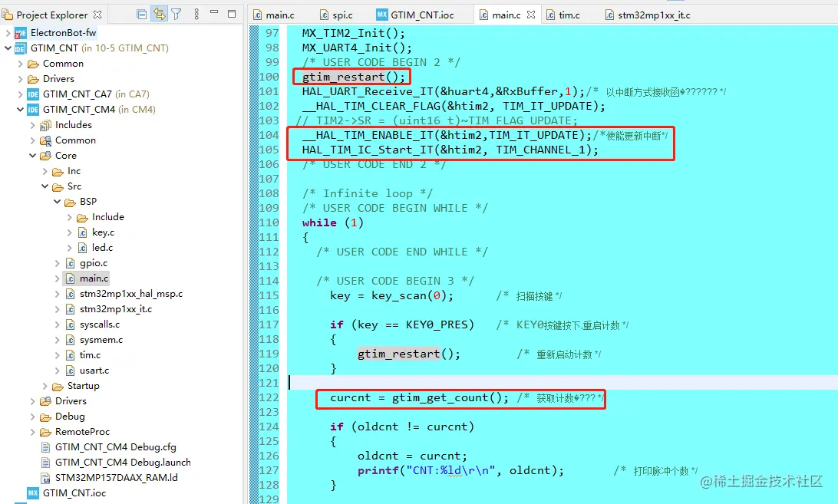838x504 pixels.
Task: Switch to the first main.c editor tab
Action: tap(275, 15)
